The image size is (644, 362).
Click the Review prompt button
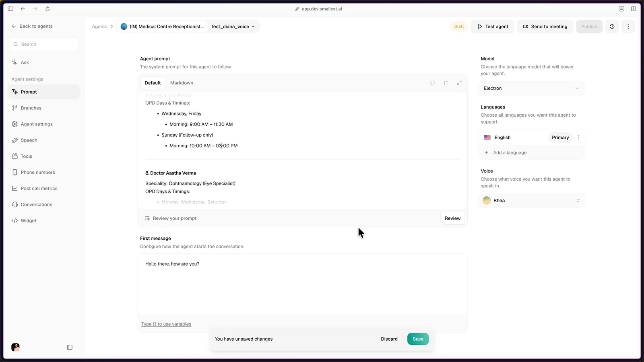(452, 218)
